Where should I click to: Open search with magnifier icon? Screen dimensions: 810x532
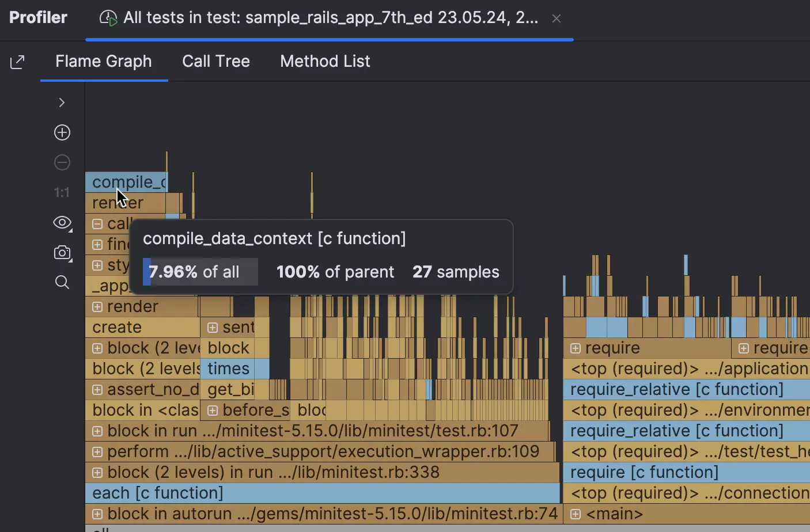point(62,282)
